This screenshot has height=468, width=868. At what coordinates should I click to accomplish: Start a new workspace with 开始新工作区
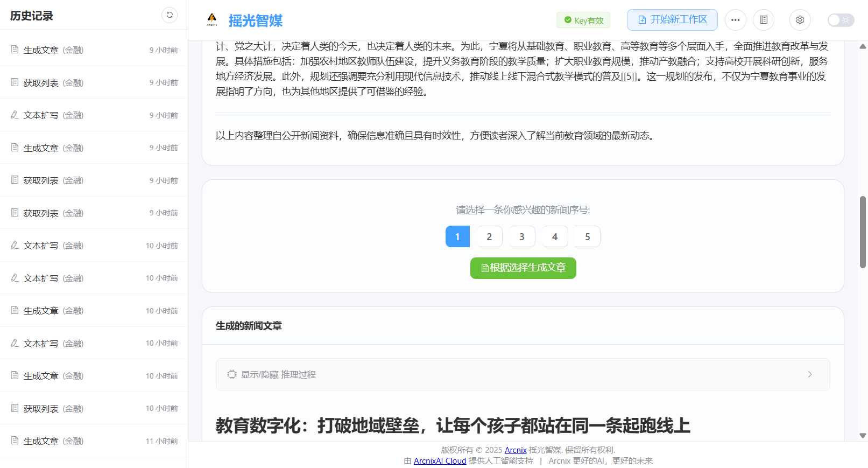click(x=672, y=20)
